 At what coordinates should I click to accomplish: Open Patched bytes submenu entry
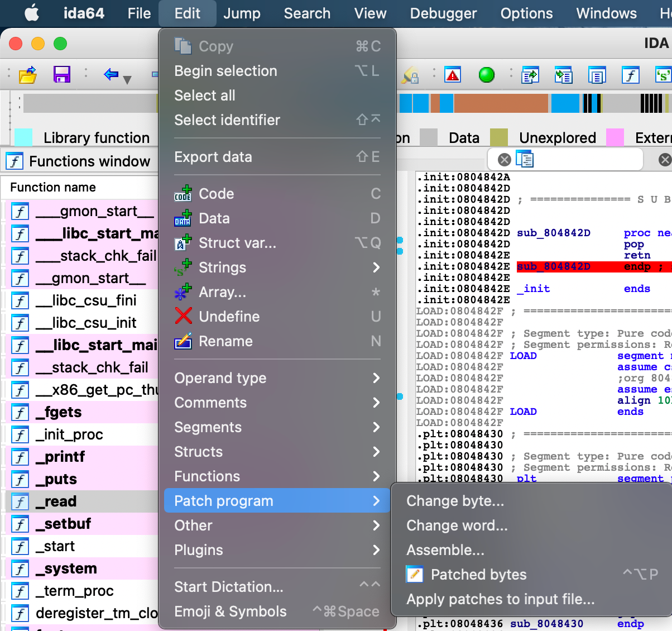(x=534, y=575)
